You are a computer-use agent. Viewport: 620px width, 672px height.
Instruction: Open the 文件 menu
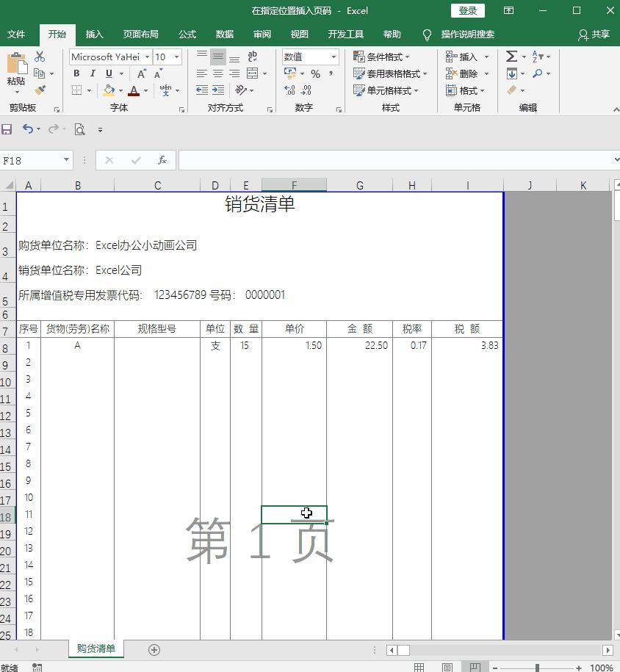click(18, 34)
